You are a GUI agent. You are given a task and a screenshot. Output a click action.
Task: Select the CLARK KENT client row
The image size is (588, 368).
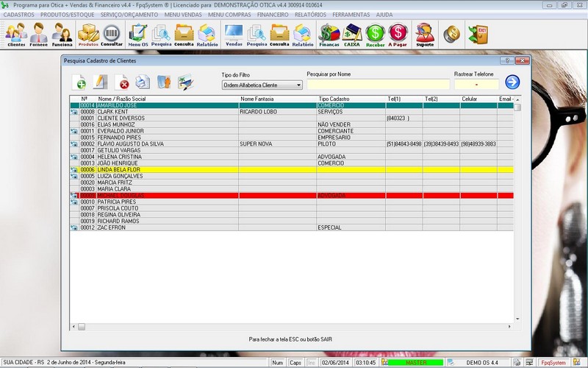point(292,112)
